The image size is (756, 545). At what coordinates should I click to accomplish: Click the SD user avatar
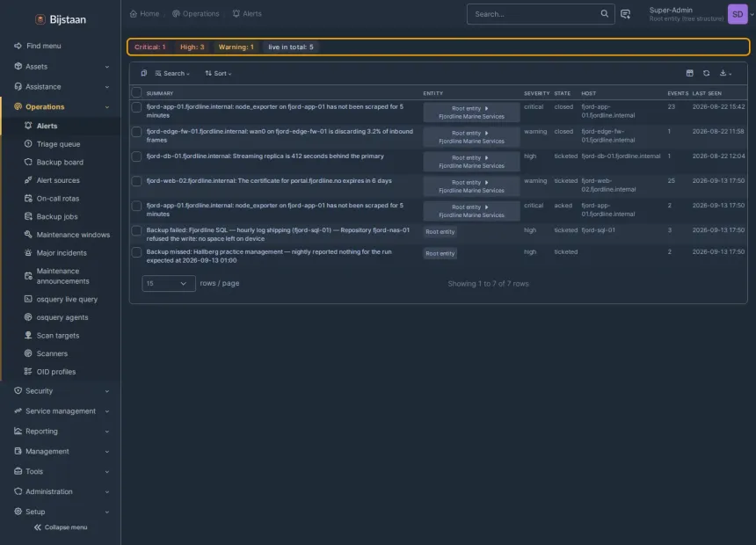point(738,14)
